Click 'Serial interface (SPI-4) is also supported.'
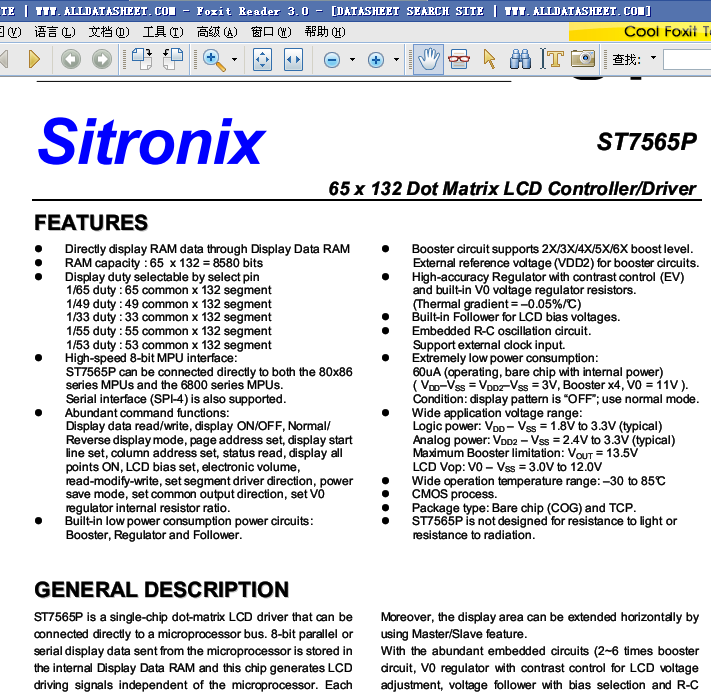Screen dimensions: 711x694 pyautogui.click(x=176, y=399)
